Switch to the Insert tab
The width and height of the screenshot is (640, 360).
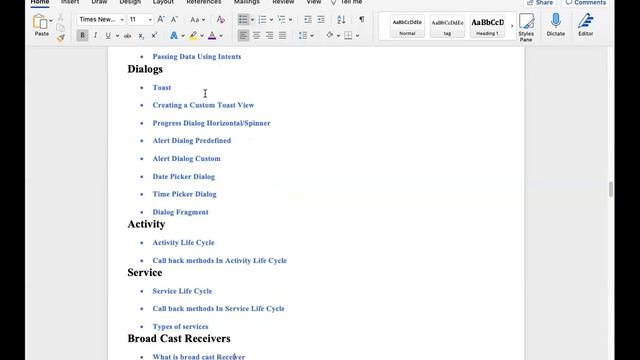70,2
